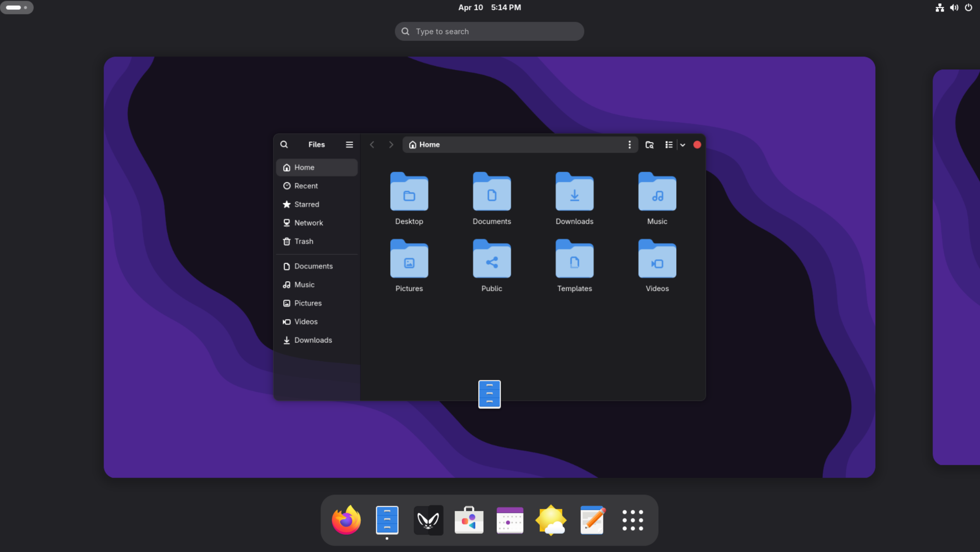Open the Desktop folder
Image resolution: width=980 pixels, height=552 pixels.
409,199
